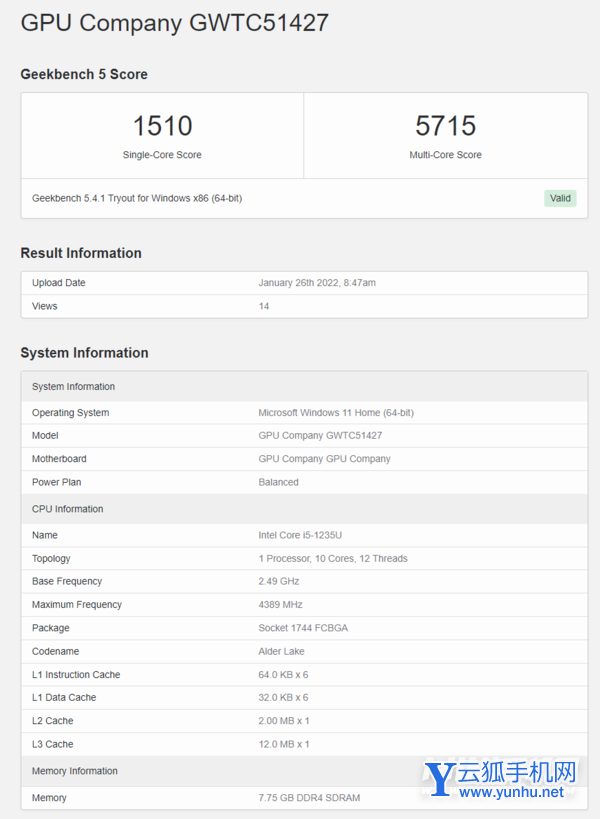This screenshot has width=600, height=819.
Task: Click the green Valid badge
Action: (560, 198)
